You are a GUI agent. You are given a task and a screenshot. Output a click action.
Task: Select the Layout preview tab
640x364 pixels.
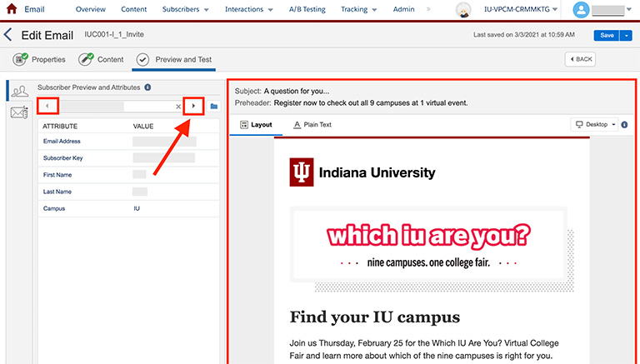point(256,124)
